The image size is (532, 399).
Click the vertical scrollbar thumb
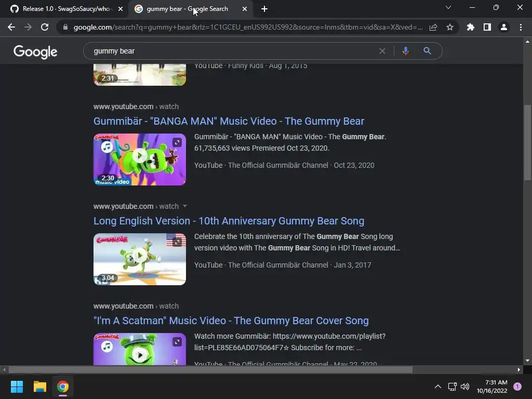[x=527, y=142]
